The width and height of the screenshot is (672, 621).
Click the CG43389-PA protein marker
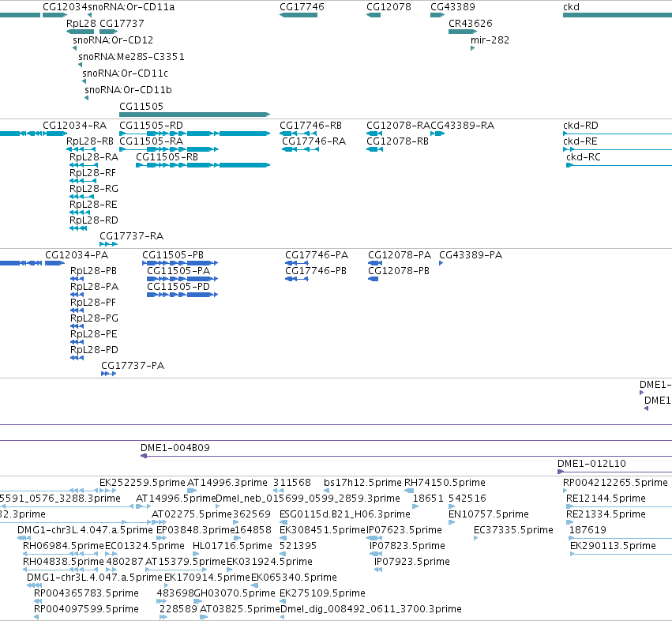point(441,263)
